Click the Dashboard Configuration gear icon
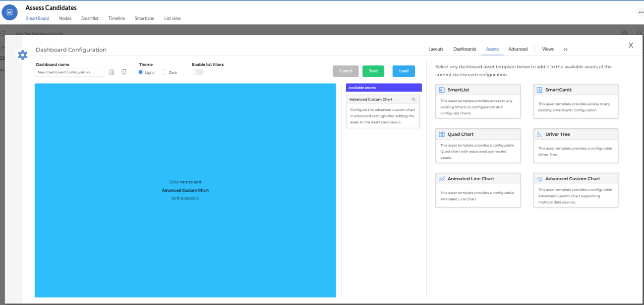This screenshot has height=305, width=644. pos(22,54)
